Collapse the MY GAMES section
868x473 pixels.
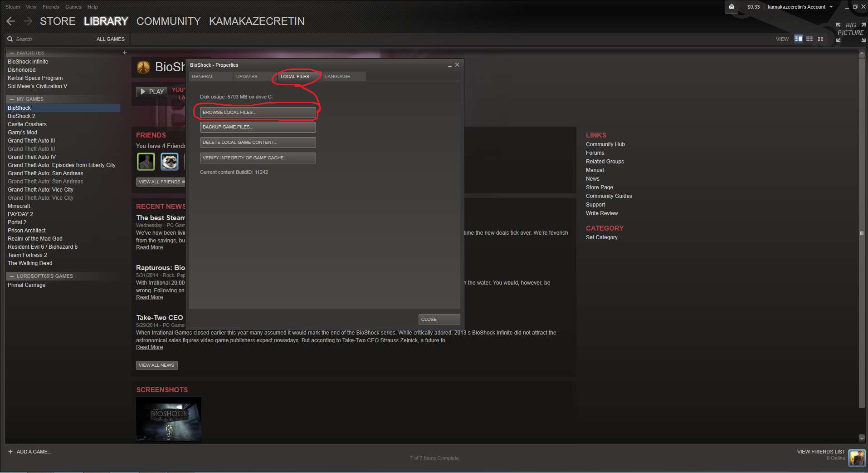coord(12,99)
